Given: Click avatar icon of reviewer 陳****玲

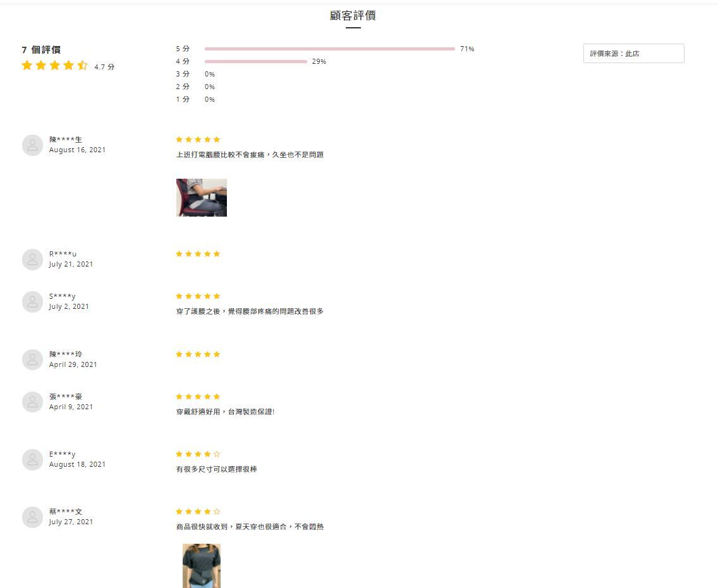Looking at the screenshot, I should coord(32,359).
